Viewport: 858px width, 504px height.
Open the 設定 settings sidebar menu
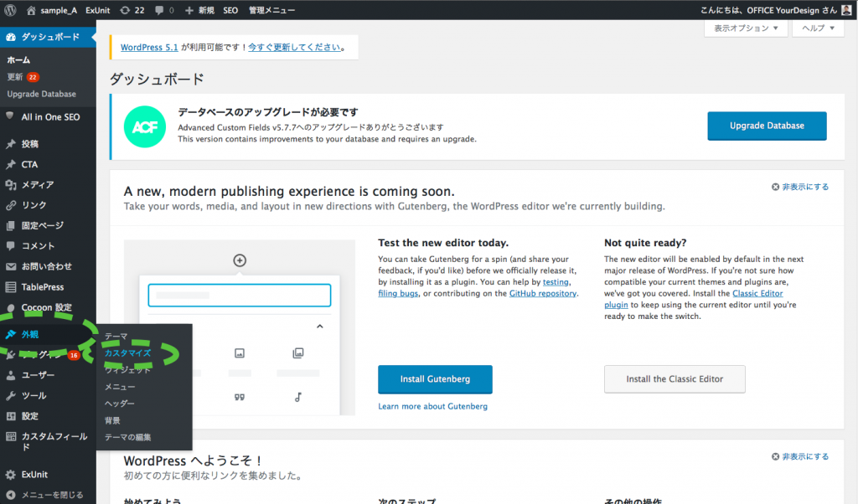(30, 416)
